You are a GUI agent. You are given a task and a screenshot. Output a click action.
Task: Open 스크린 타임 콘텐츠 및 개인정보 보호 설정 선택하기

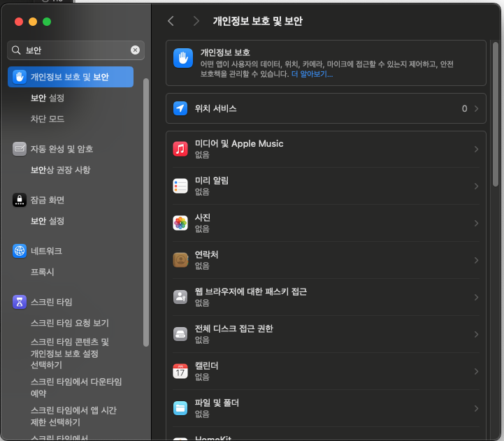point(70,353)
